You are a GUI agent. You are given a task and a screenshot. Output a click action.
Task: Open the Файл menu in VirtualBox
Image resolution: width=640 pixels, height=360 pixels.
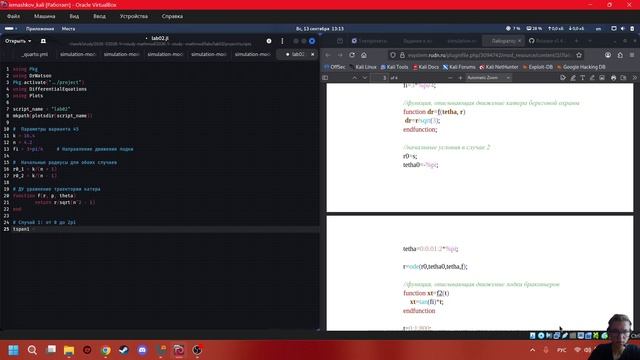coord(13,16)
